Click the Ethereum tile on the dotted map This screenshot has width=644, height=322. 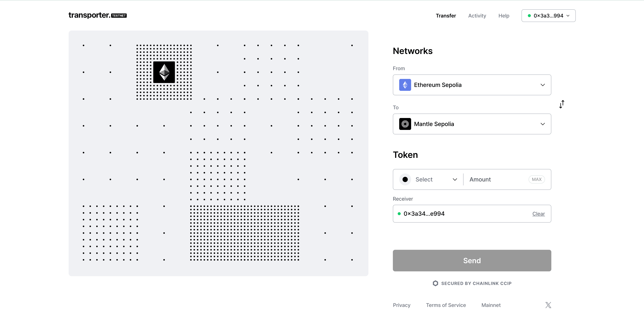coord(164,72)
